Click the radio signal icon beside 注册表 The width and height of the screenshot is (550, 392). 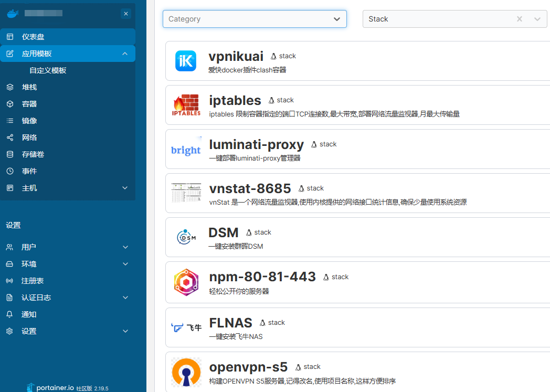click(9, 281)
